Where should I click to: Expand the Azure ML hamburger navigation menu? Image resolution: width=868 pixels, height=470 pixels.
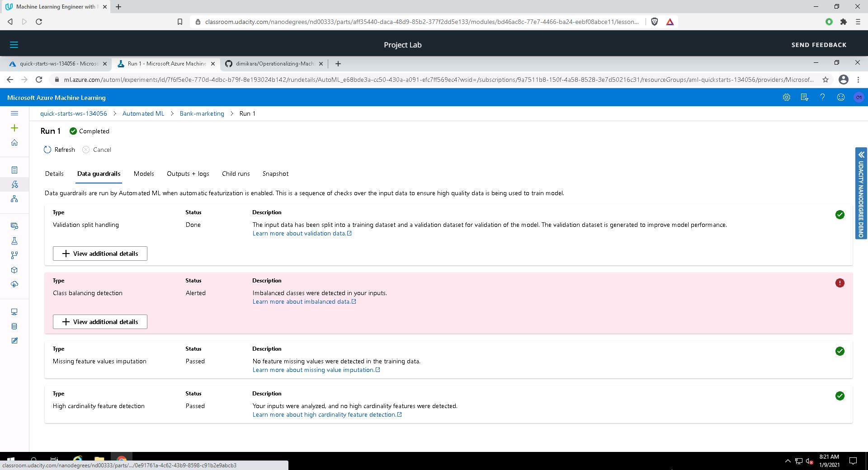pos(14,113)
